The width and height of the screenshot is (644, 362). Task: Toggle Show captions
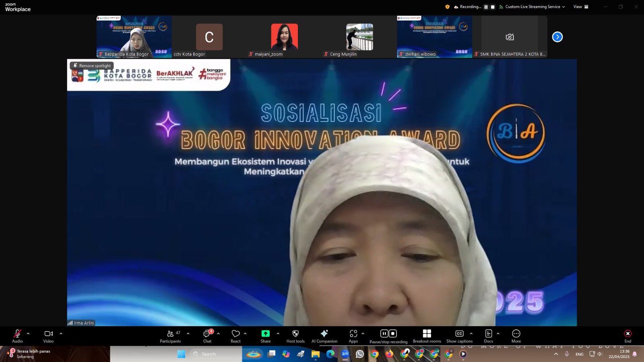(459, 336)
